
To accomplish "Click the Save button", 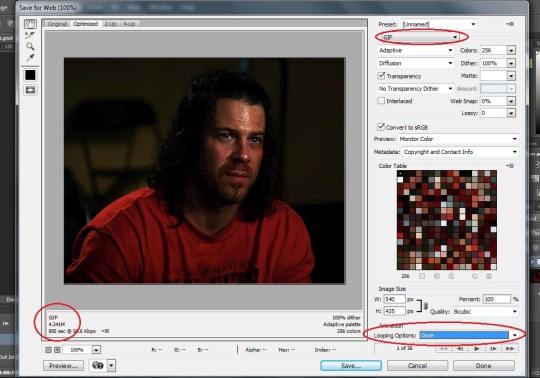I will (351, 365).
